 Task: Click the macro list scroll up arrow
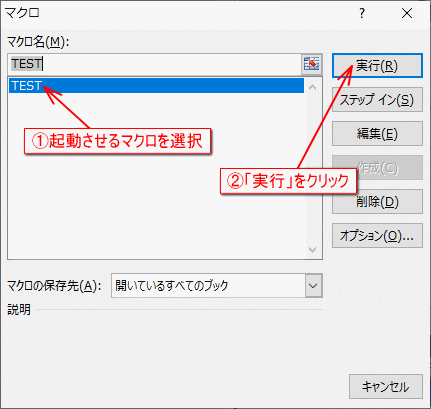pyautogui.click(x=312, y=87)
